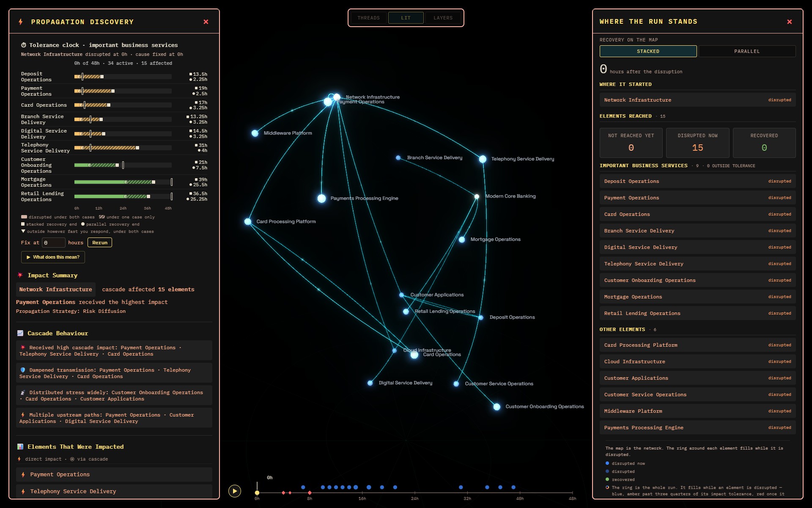Click the Disrupted Now counter card
The width and height of the screenshot is (812, 508).
697,143
